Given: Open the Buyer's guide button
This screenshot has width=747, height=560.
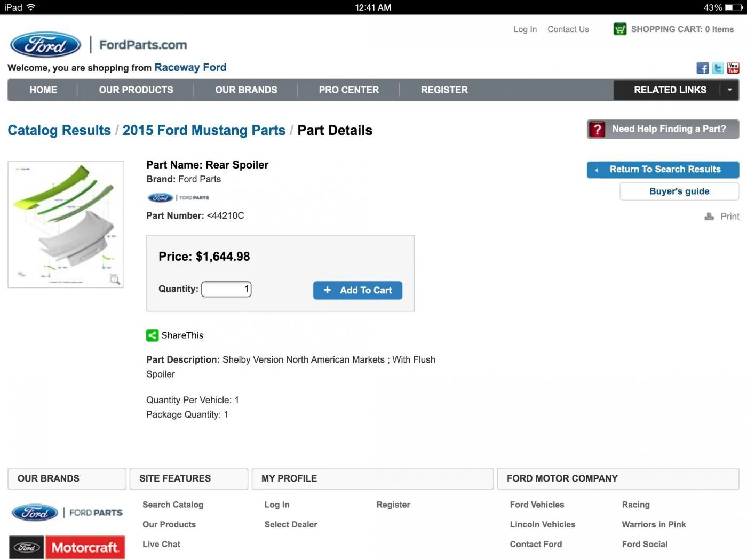Looking at the screenshot, I should coord(679,191).
